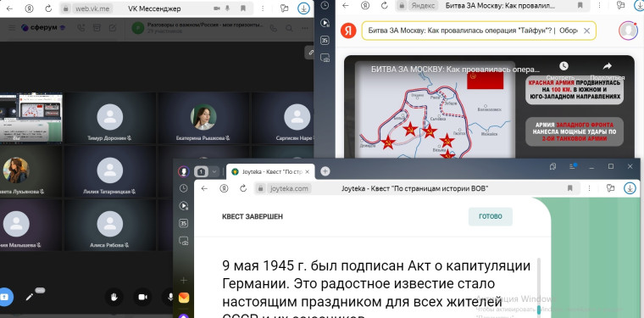
Task: Open downloads in the VK Messenger browser window
Action: 303,8
